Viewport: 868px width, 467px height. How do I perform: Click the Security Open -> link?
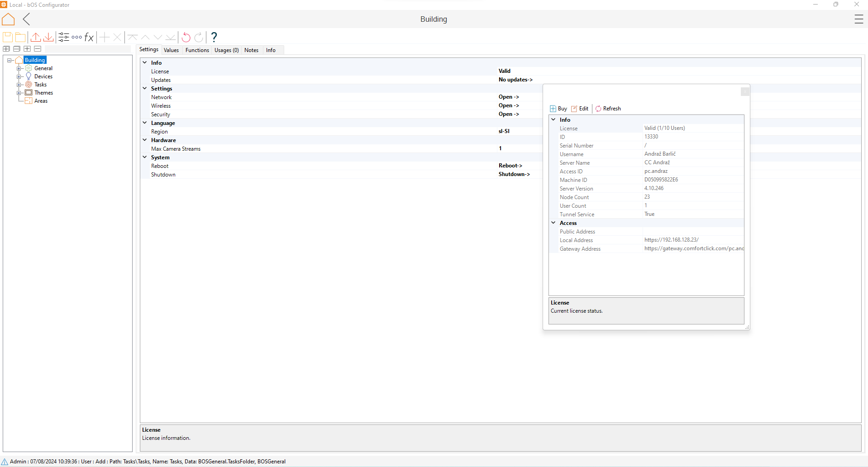509,114
